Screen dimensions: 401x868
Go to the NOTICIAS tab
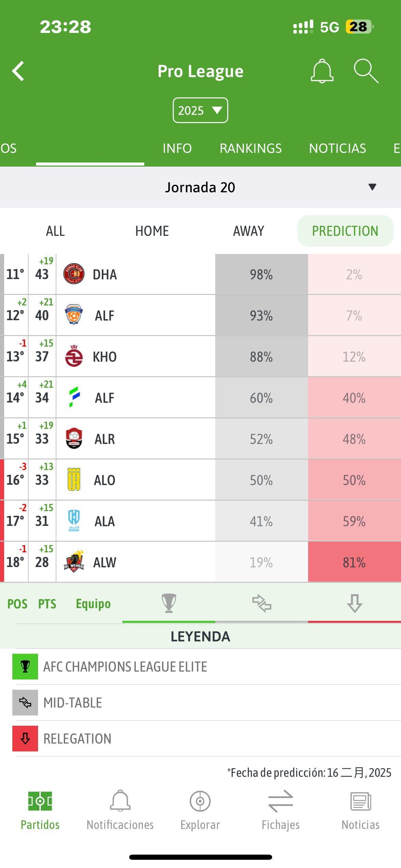(338, 148)
